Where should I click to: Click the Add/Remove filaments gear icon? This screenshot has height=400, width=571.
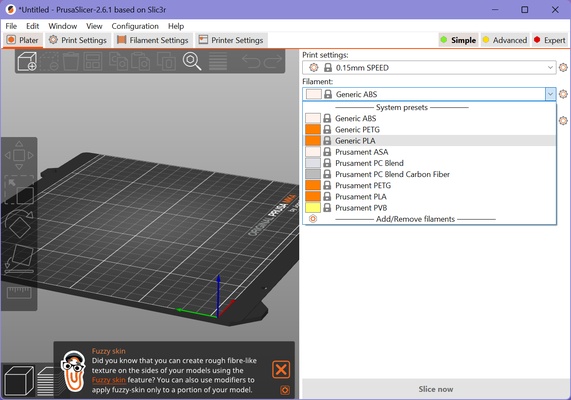pos(313,219)
